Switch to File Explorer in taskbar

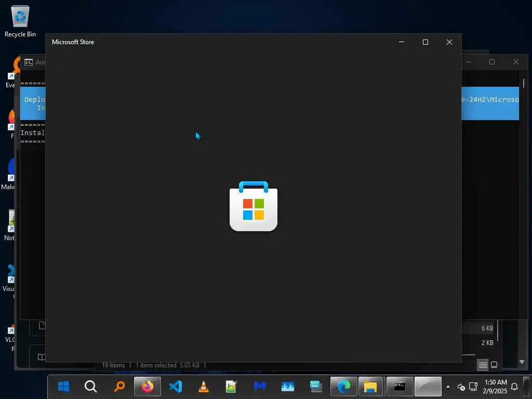pos(370,386)
